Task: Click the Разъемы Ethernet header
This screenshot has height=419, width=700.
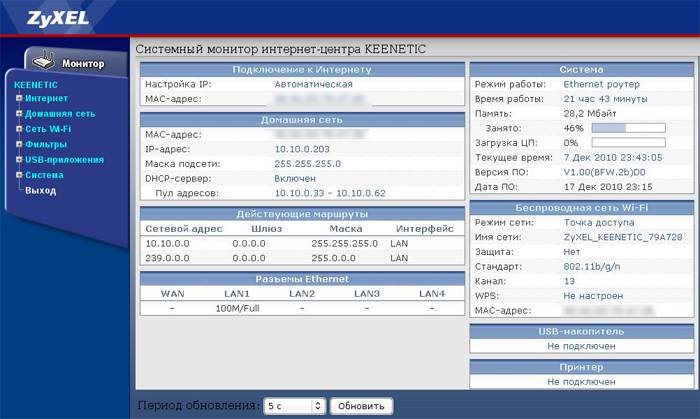Action: click(x=302, y=279)
